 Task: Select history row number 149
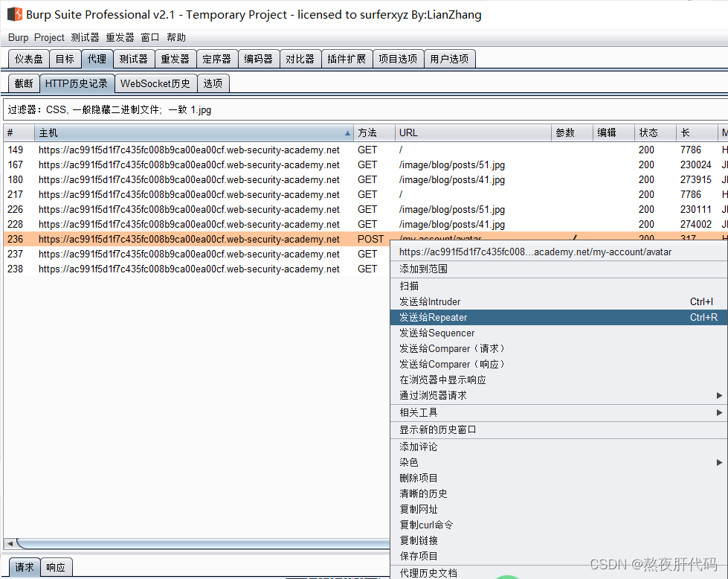[x=366, y=150]
